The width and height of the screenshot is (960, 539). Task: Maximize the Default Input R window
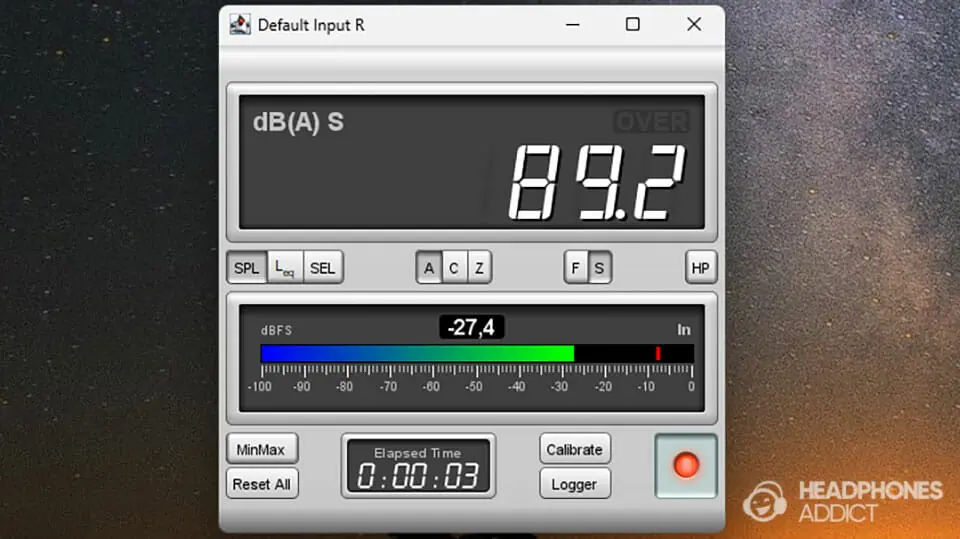[632, 24]
